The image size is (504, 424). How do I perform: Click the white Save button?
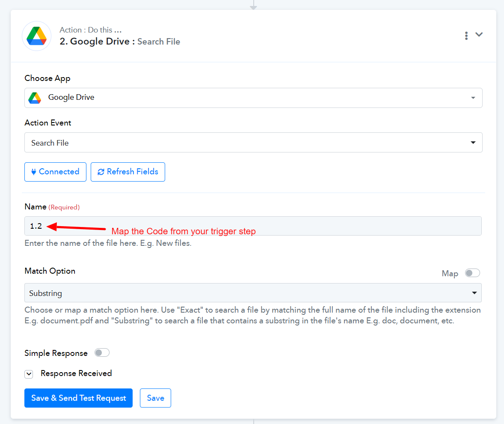(x=155, y=398)
